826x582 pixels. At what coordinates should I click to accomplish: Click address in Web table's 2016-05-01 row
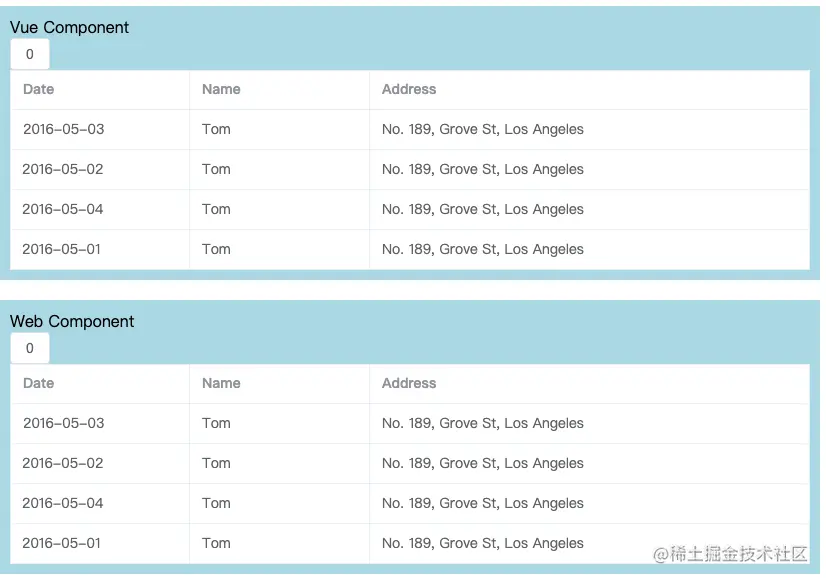tap(482, 543)
